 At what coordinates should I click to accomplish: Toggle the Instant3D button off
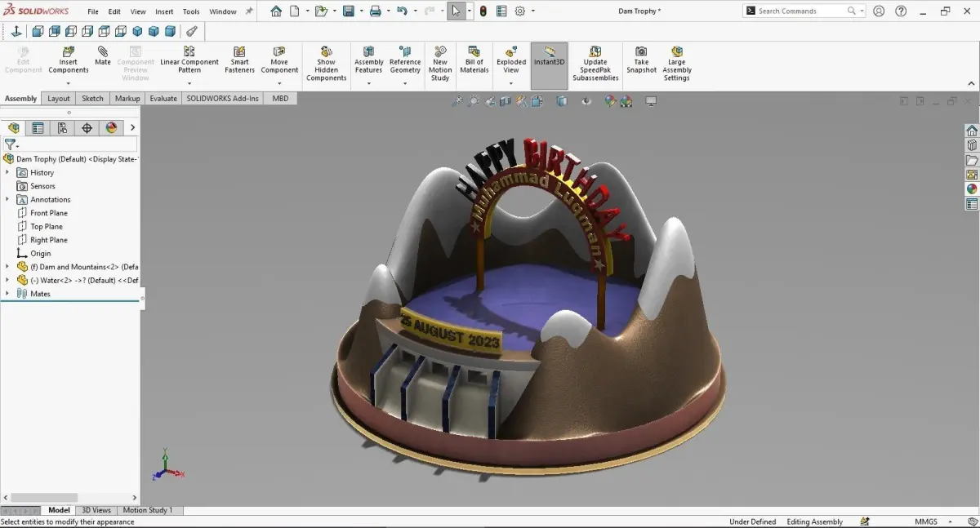click(x=549, y=66)
